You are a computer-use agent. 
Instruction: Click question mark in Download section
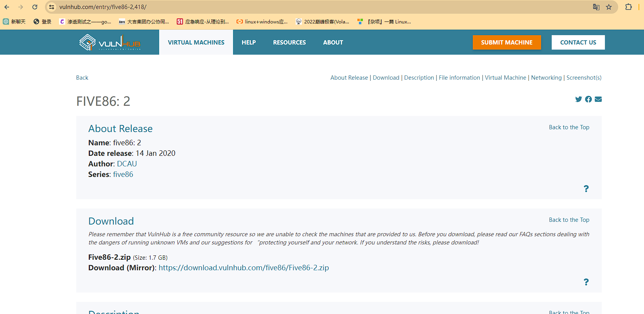[x=586, y=282]
